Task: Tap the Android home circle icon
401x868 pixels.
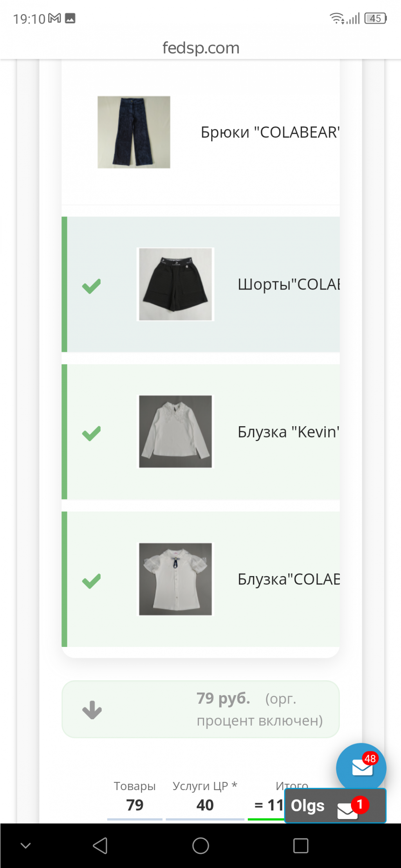Action: coord(200,846)
